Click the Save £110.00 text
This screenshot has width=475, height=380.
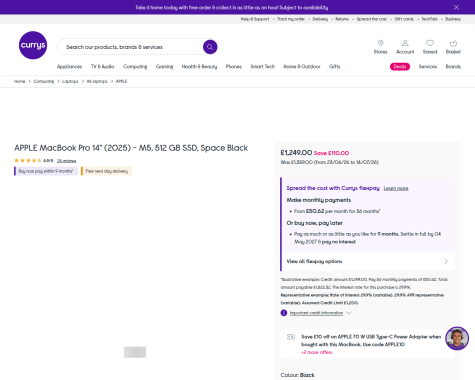[331, 153]
